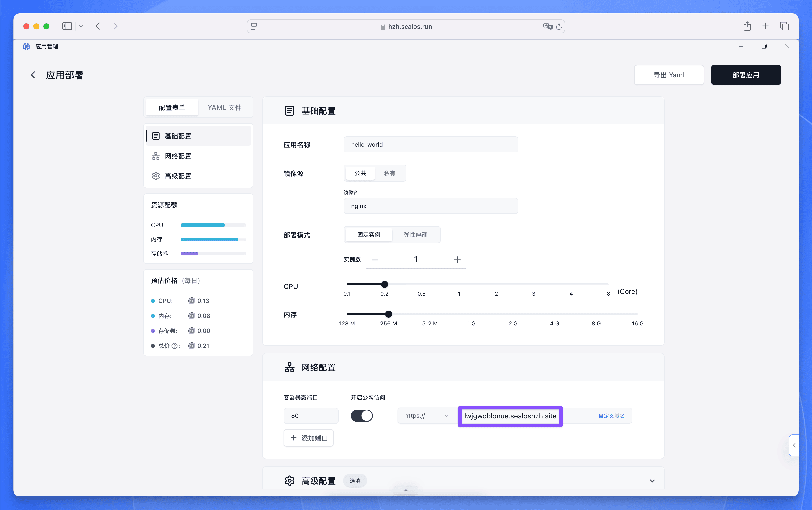Select 弹性伸缩 deployment mode
812x510 pixels.
click(x=415, y=235)
